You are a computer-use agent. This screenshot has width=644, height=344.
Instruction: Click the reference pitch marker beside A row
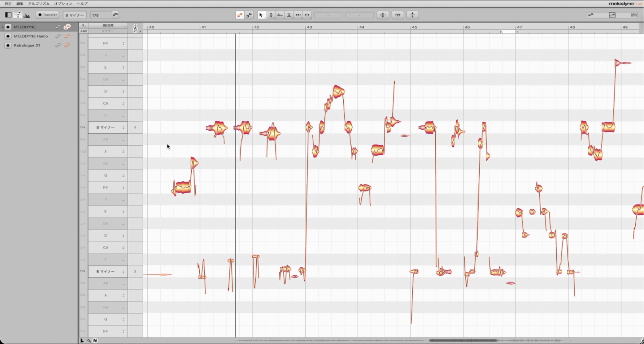[x=83, y=151]
